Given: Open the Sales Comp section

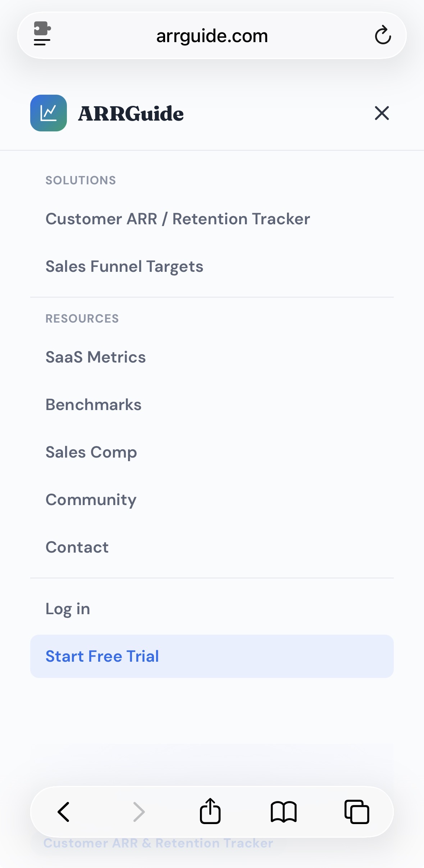Looking at the screenshot, I should [91, 452].
